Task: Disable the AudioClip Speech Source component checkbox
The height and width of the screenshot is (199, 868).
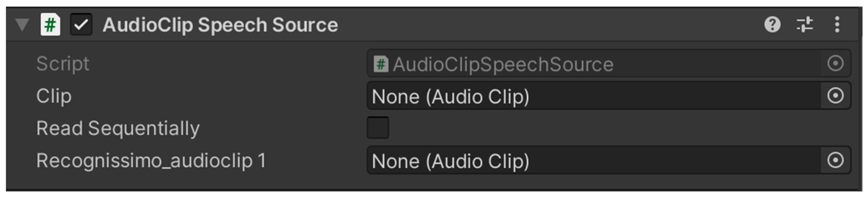Action: click(81, 25)
